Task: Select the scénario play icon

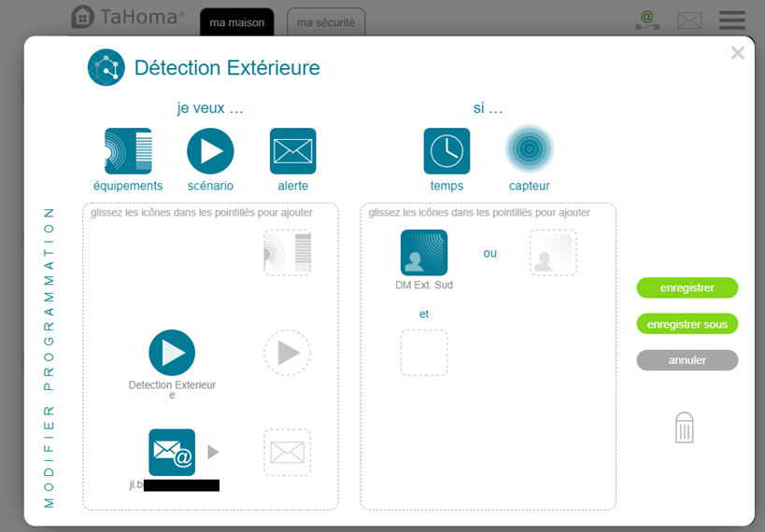Action: coord(210,151)
